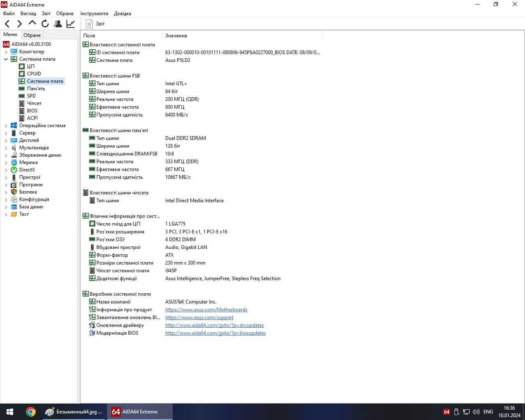
Task: Switch to Безымянный4.jpg Paint taskbar window
Action: [74, 412]
